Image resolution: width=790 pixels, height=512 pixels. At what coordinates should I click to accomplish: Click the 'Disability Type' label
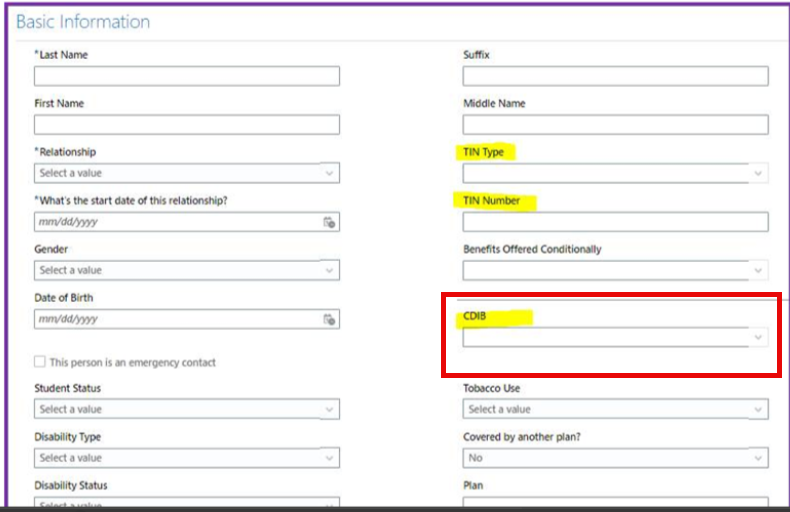pos(68,437)
